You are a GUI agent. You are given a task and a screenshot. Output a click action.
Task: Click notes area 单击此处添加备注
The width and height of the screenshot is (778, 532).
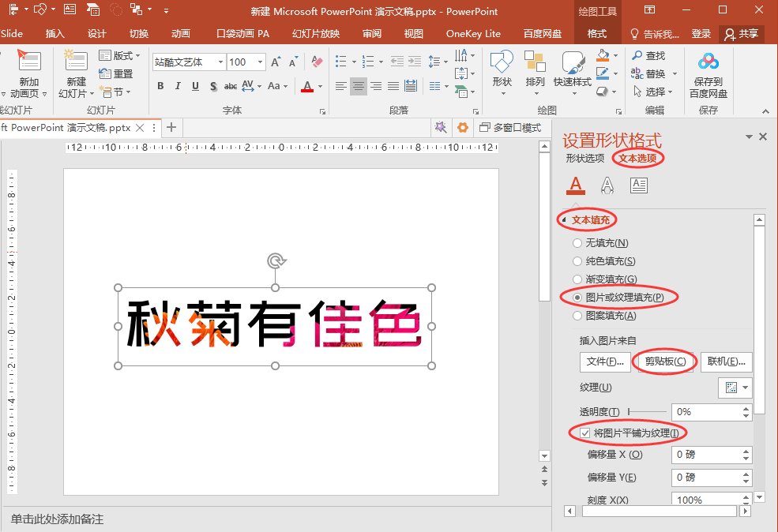coord(57,519)
